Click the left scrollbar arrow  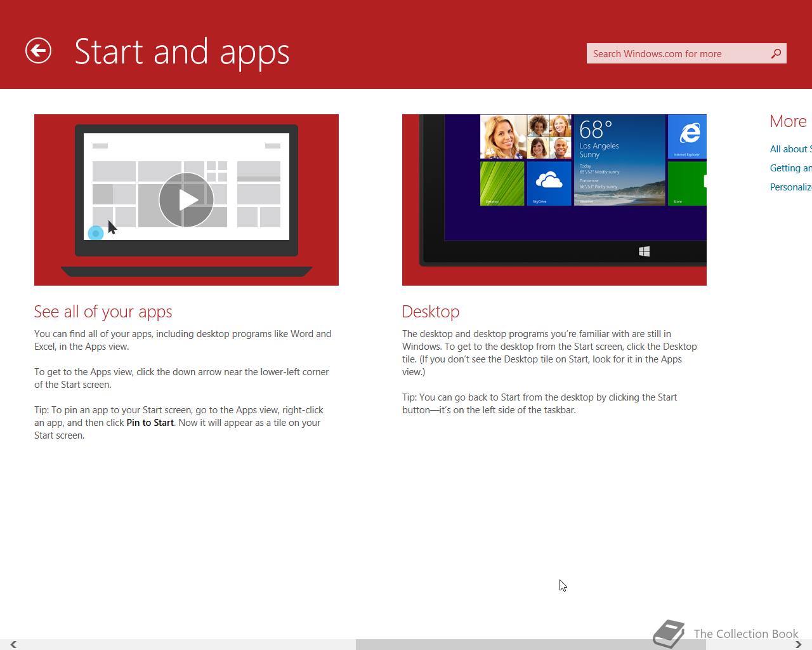pos(13,644)
